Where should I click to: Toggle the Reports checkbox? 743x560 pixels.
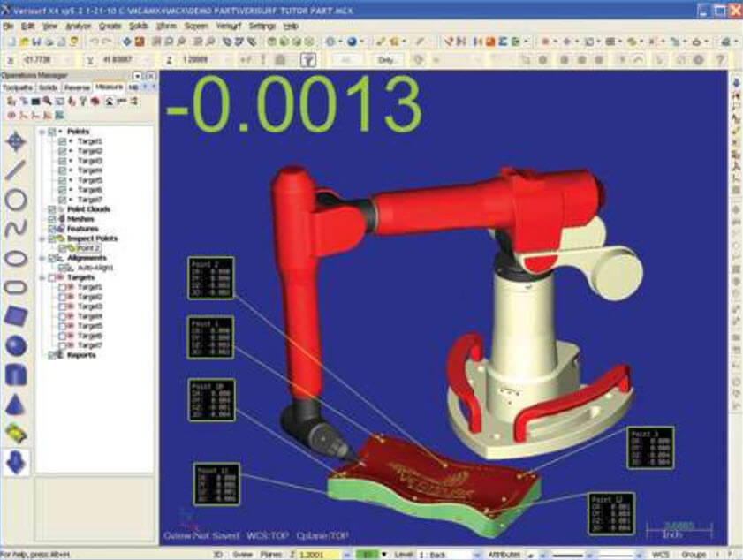pyautogui.click(x=53, y=355)
